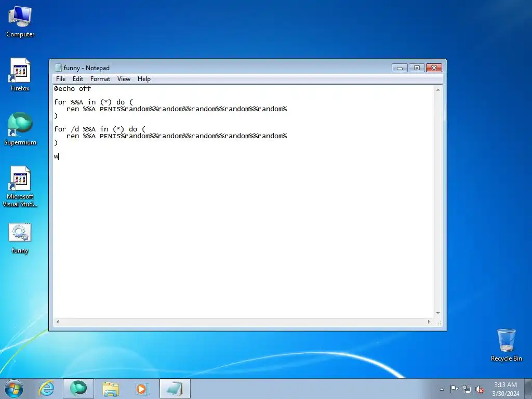Select the Computer desktop icon
This screenshot has width=532, height=399.
tap(20, 22)
